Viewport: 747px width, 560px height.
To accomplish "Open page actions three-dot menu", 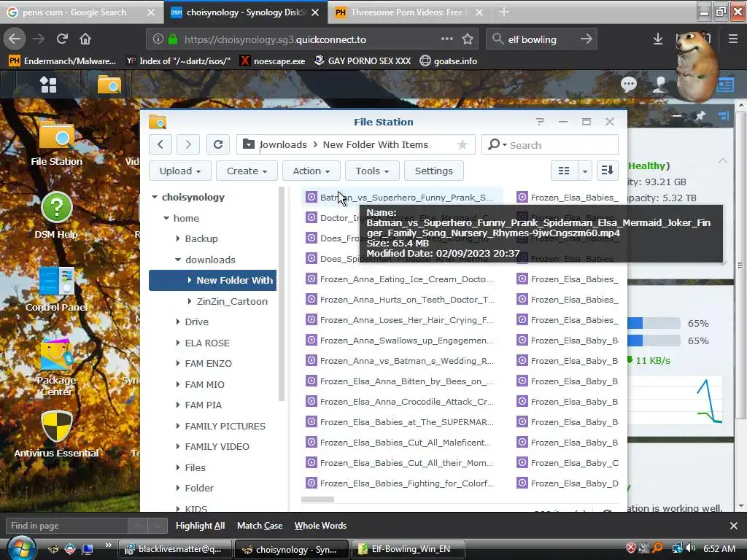I will tap(447, 39).
